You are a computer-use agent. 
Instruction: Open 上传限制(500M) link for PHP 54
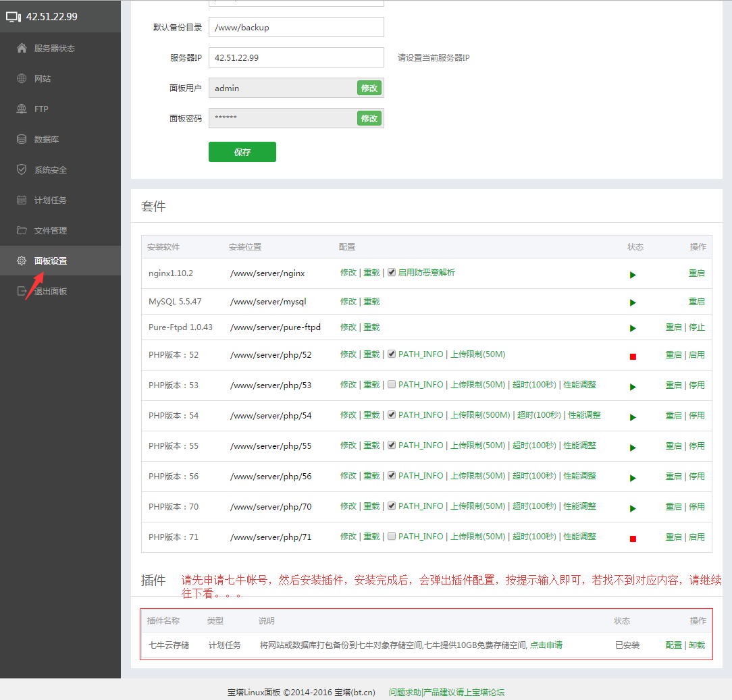click(x=480, y=415)
